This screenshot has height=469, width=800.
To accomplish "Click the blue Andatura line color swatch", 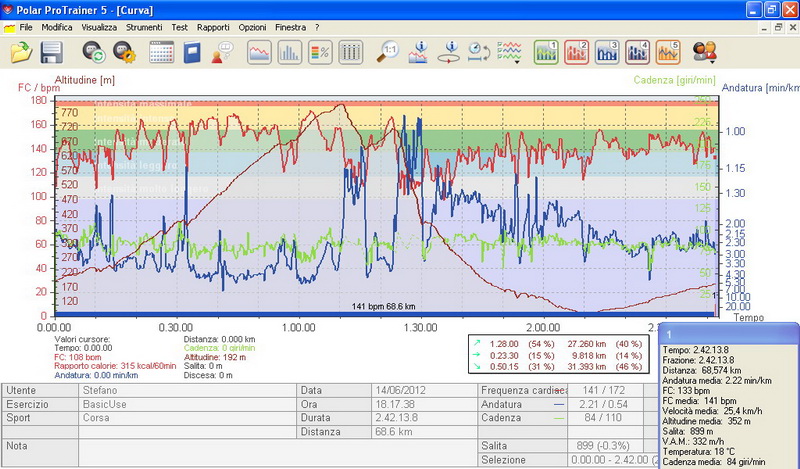I will tap(558, 405).
